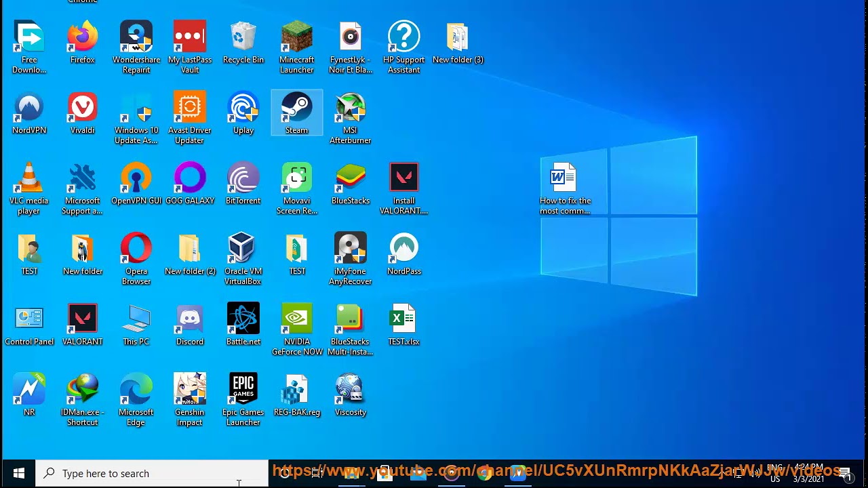The width and height of the screenshot is (868, 488).
Task: Select the Opera Browser shortcut
Action: coord(136,248)
